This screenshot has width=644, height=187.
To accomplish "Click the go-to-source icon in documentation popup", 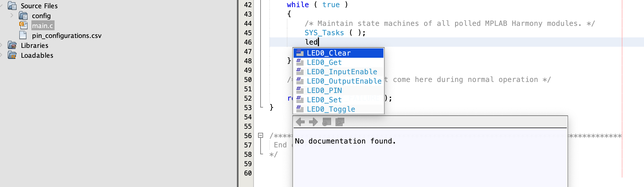I will point(340,122).
